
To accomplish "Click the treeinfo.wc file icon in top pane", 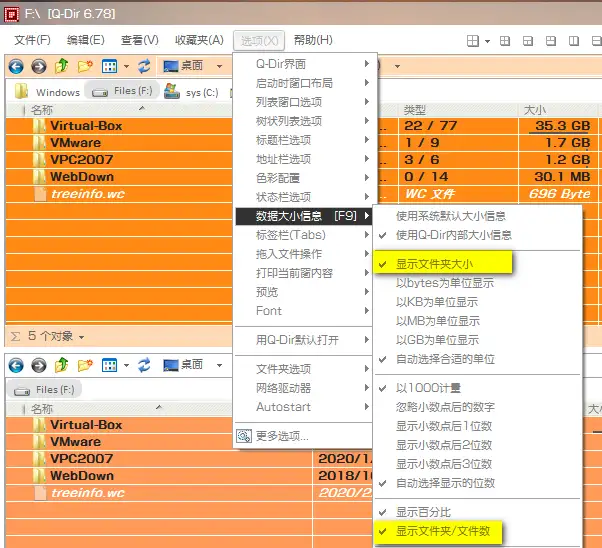I will [x=40, y=194].
